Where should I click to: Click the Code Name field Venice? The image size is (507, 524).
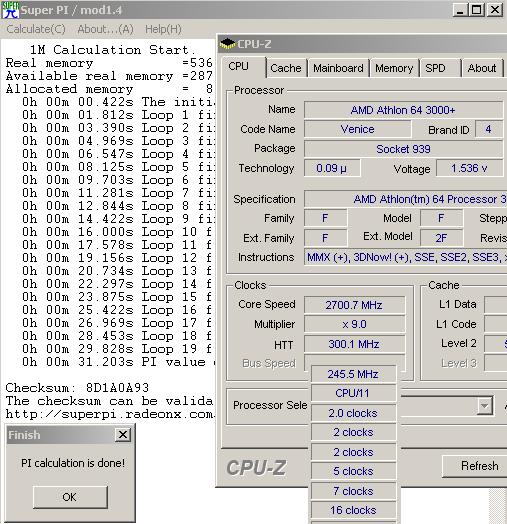pos(358,129)
